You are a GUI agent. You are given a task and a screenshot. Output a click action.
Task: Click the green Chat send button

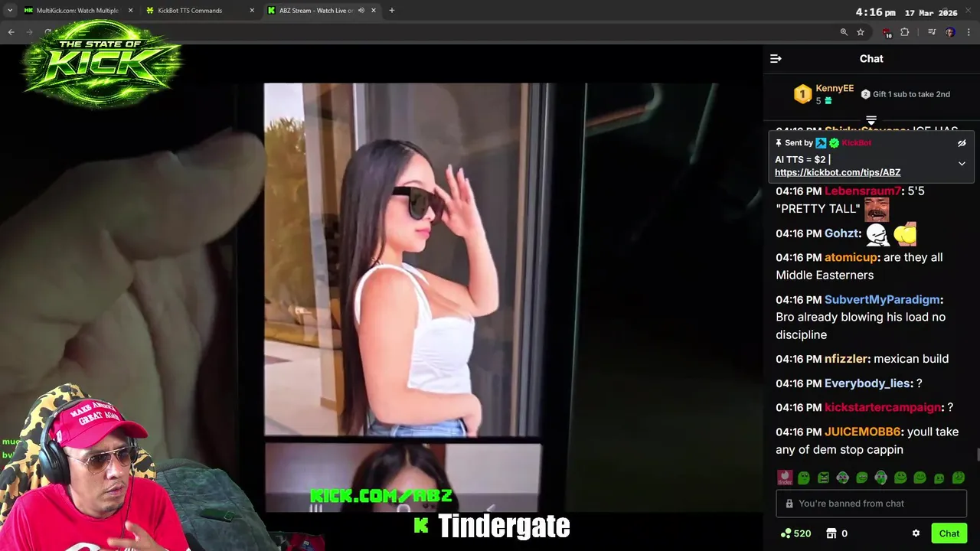click(x=949, y=533)
